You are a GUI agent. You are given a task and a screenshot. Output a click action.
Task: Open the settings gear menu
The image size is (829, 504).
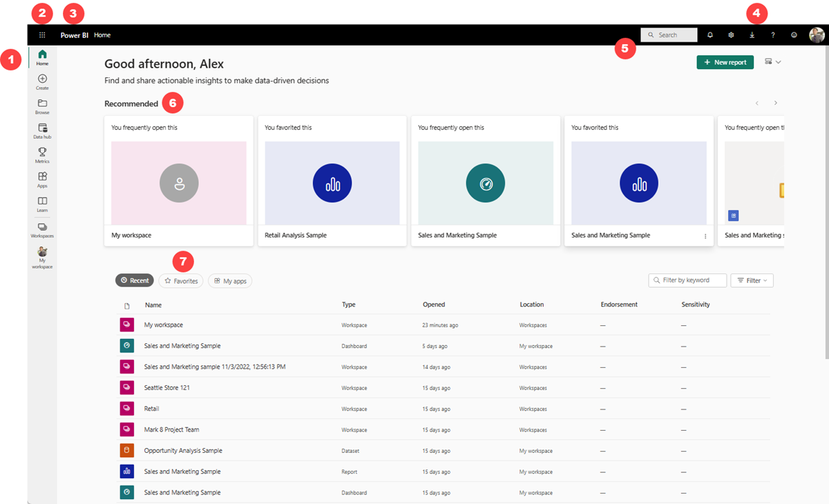coord(731,35)
